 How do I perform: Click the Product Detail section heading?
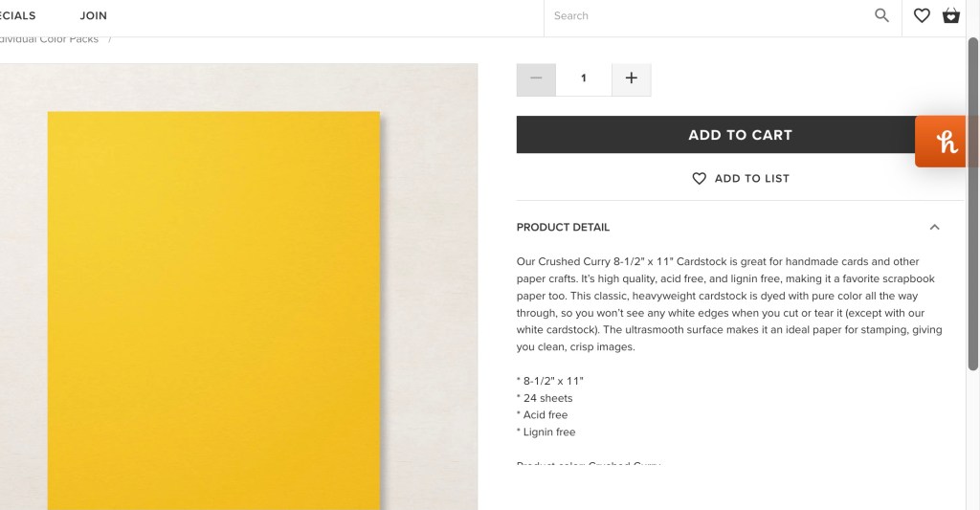[x=563, y=228]
